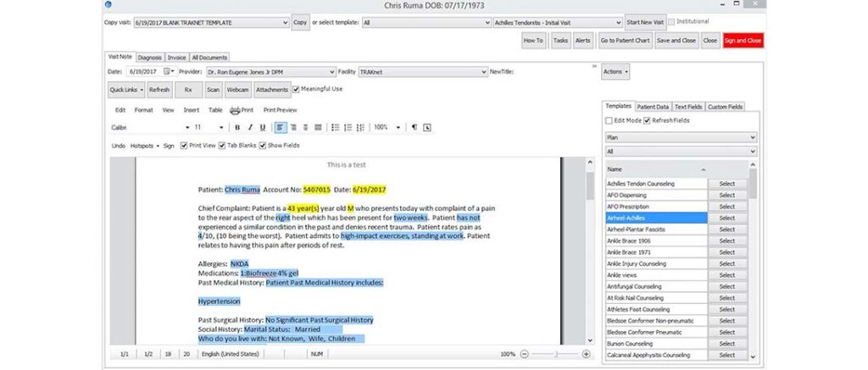The image size is (868, 370).
Task: Open the Table menu
Action: (x=215, y=110)
